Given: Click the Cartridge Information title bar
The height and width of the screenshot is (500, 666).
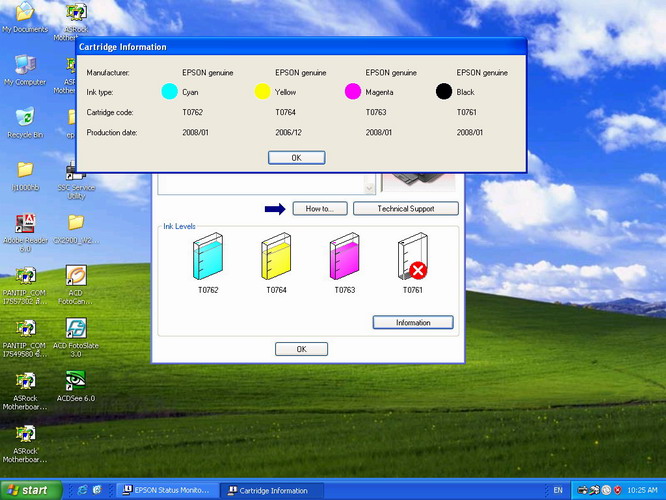Looking at the screenshot, I should pos(302,47).
